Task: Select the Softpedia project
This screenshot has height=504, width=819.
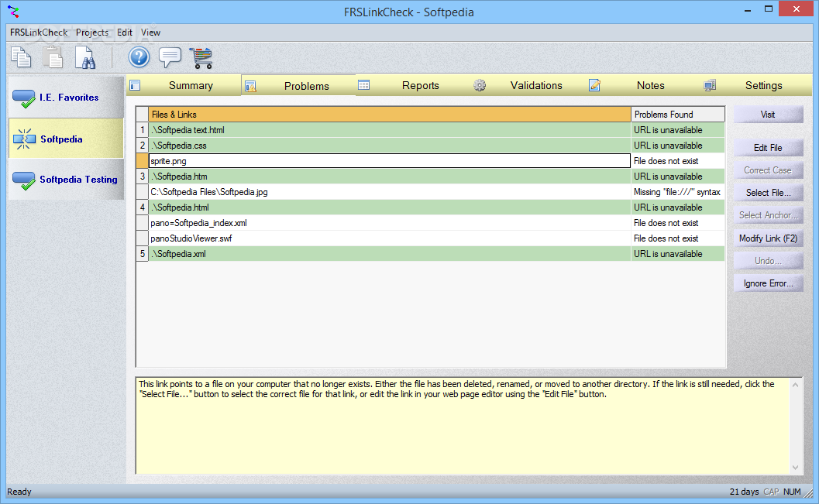Action: tap(67, 139)
